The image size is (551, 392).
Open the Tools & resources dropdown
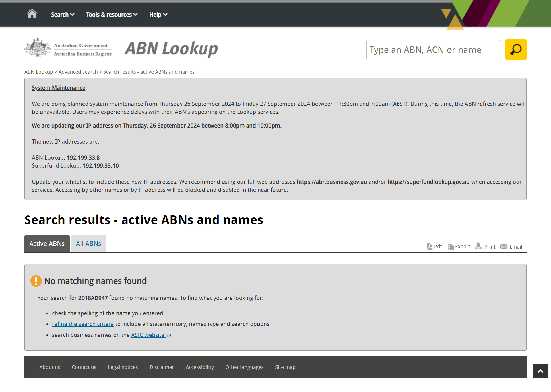point(112,15)
